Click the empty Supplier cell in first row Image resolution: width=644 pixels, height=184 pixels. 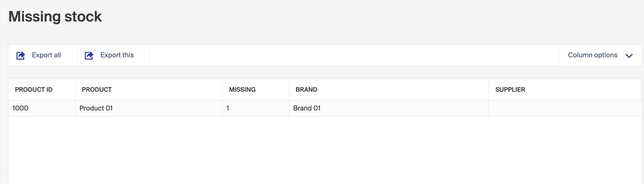[564, 108]
